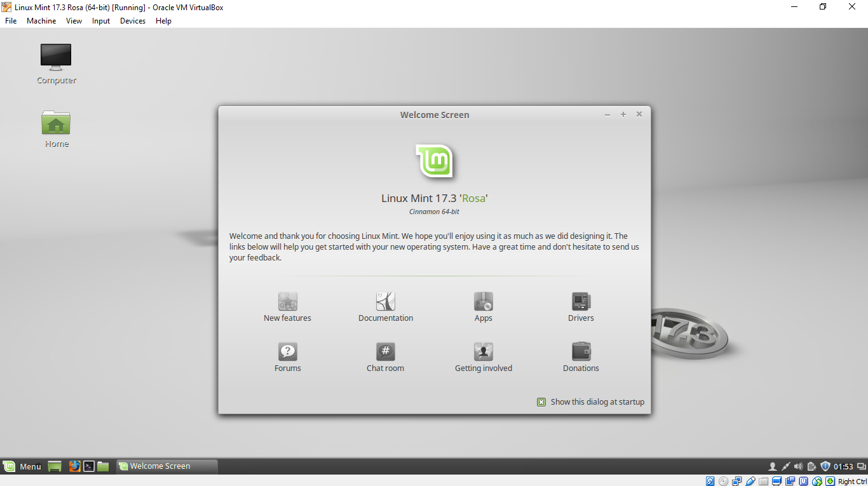Open the network connection tray icon
The width and height of the screenshot is (868, 486).
[x=786, y=466]
